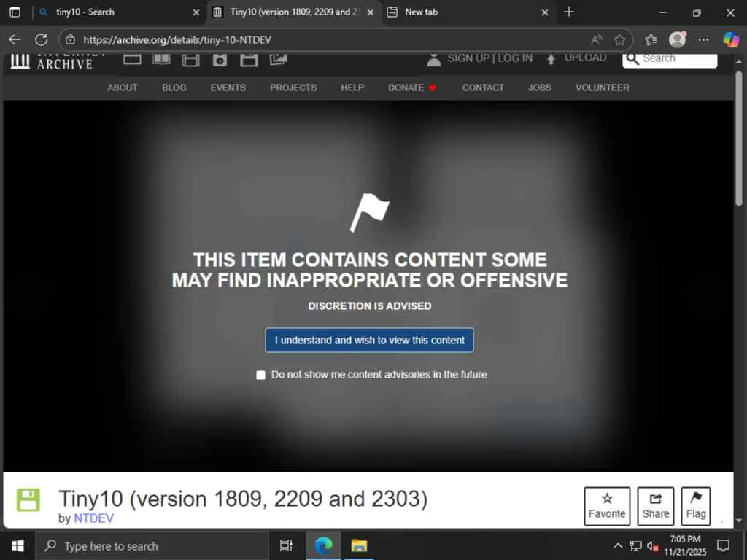Open the Software floppy icon
The width and height of the screenshot is (747, 560).
(249, 60)
